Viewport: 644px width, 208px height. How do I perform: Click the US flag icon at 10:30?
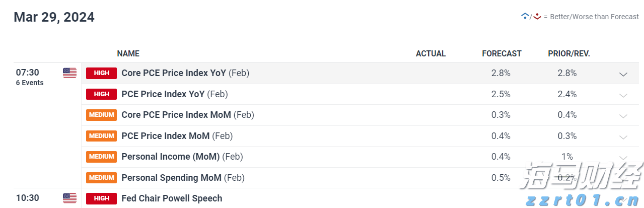(x=69, y=198)
